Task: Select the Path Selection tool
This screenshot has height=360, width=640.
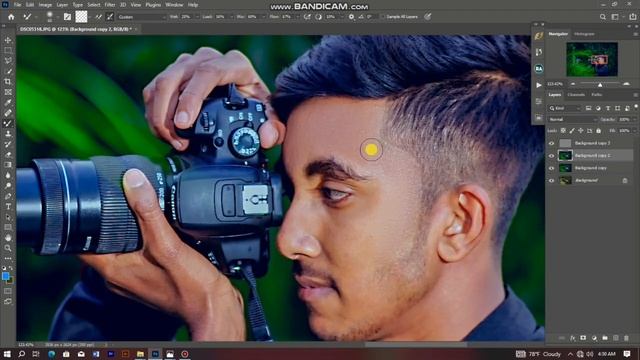Action: (x=8, y=217)
